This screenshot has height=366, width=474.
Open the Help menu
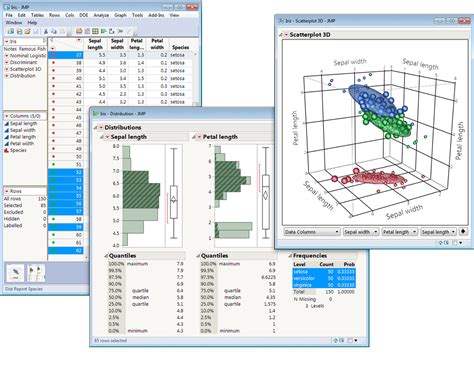click(x=32, y=23)
